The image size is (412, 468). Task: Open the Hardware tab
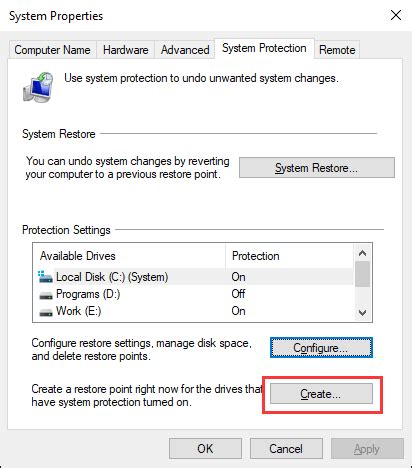pos(126,50)
